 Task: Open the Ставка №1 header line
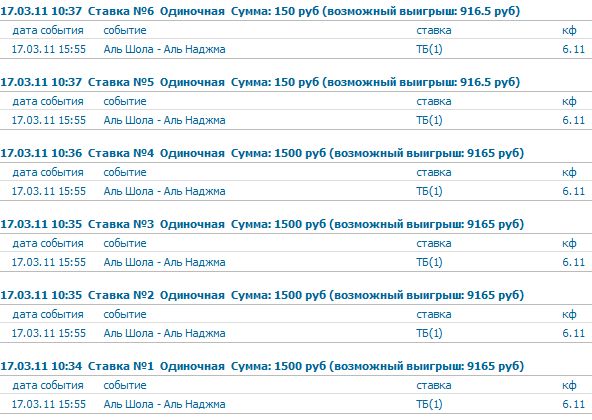point(262,366)
